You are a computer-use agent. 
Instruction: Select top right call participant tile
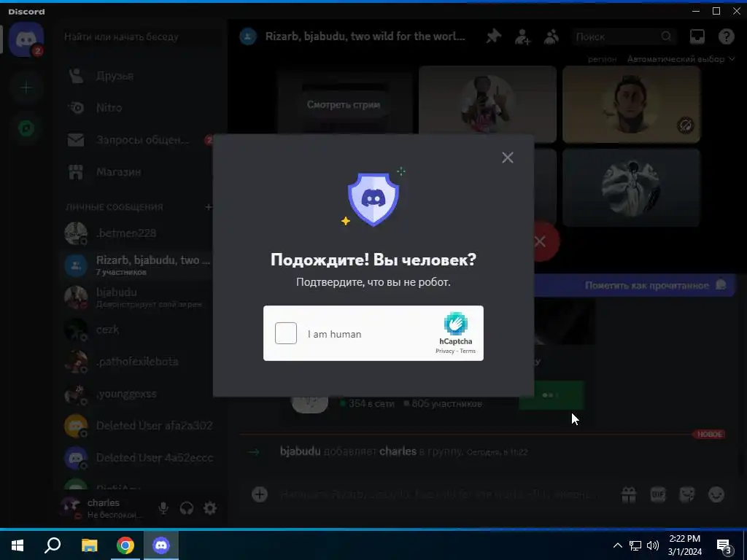tap(631, 104)
